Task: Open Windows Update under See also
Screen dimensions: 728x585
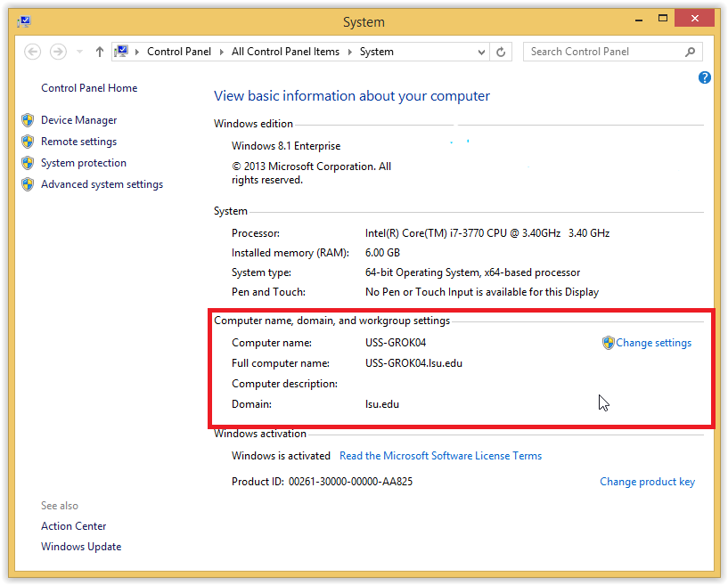Action: pos(81,547)
